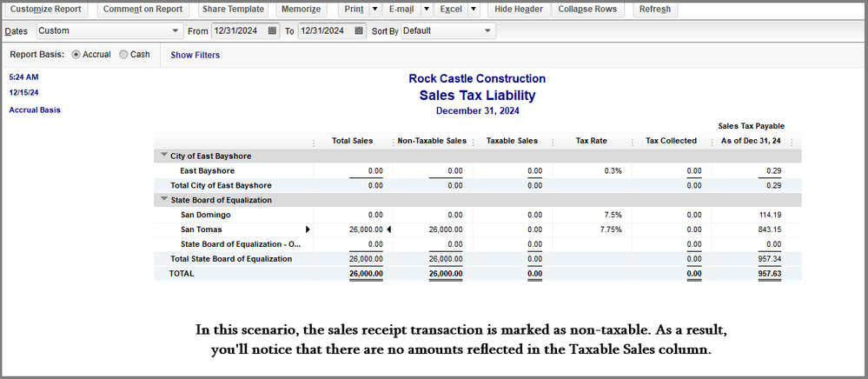Click the Collapse Rows button

click(x=588, y=10)
